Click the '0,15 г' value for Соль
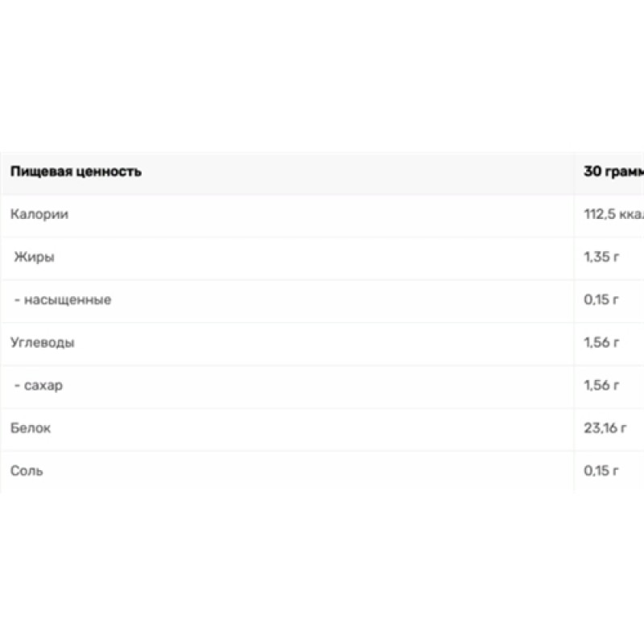Image resolution: width=644 pixels, height=644 pixels. pyautogui.click(x=601, y=471)
